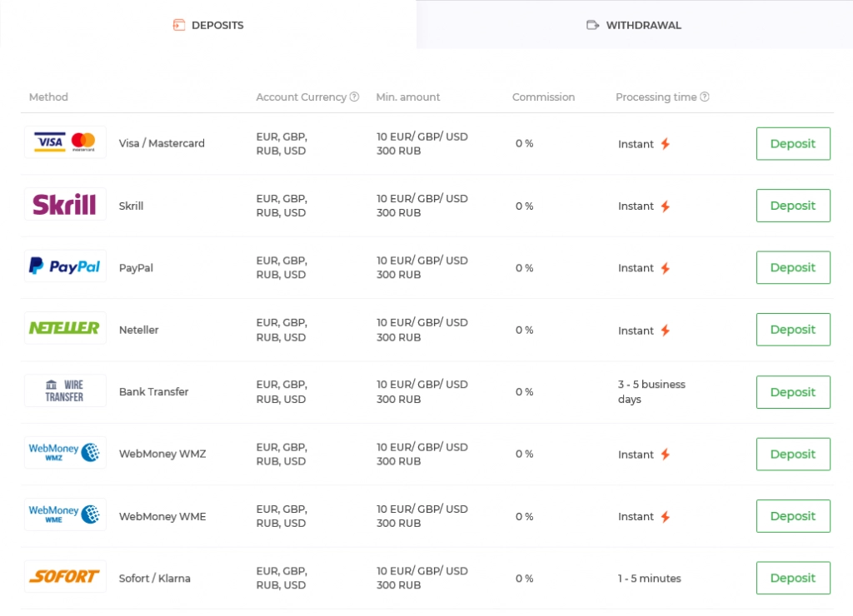
Task: Click the WebMoney WME globe icon
Action: [92, 514]
